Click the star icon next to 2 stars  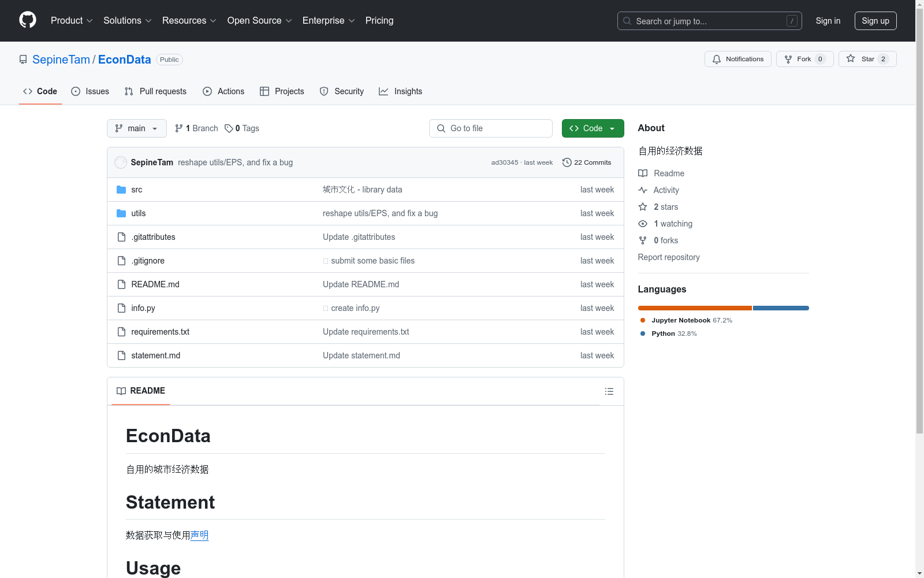coord(643,207)
